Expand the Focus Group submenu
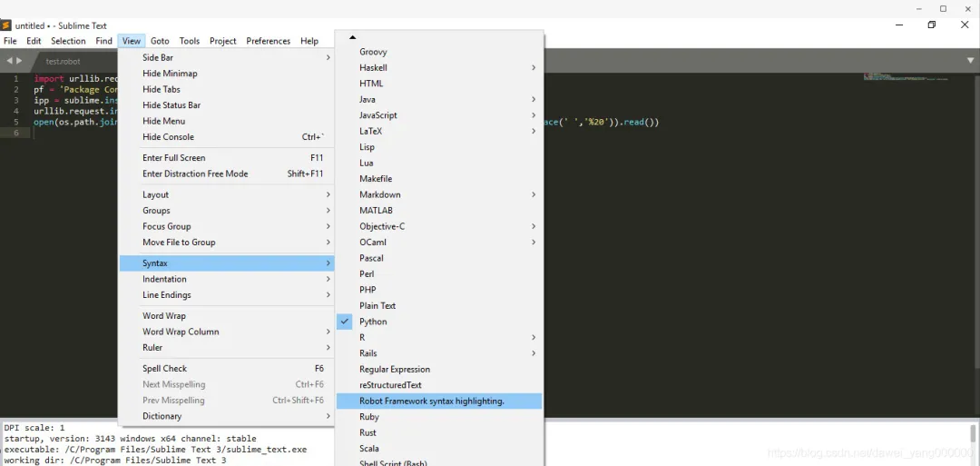The height and width of the screenshot is (466, 980). click(x=227, y=226)
